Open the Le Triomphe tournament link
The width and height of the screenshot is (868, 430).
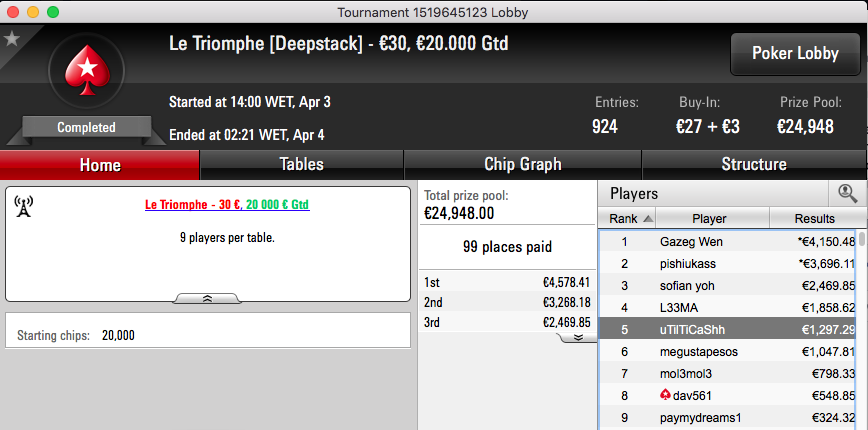coord(227,205)
